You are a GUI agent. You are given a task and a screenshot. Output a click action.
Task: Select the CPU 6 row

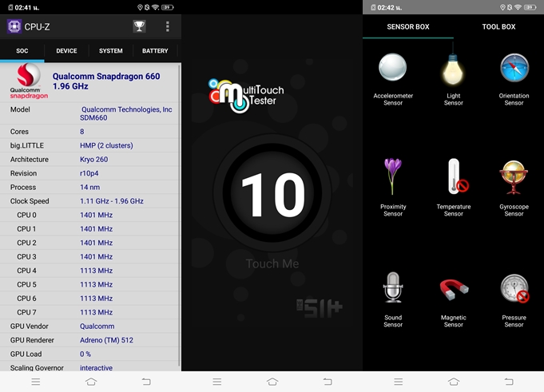click(x=89, y=298)
